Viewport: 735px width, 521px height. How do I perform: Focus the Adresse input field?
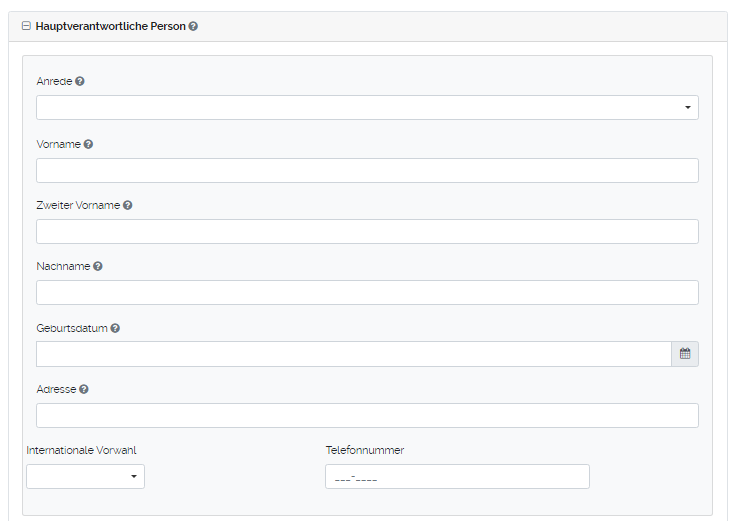point(367,415)
